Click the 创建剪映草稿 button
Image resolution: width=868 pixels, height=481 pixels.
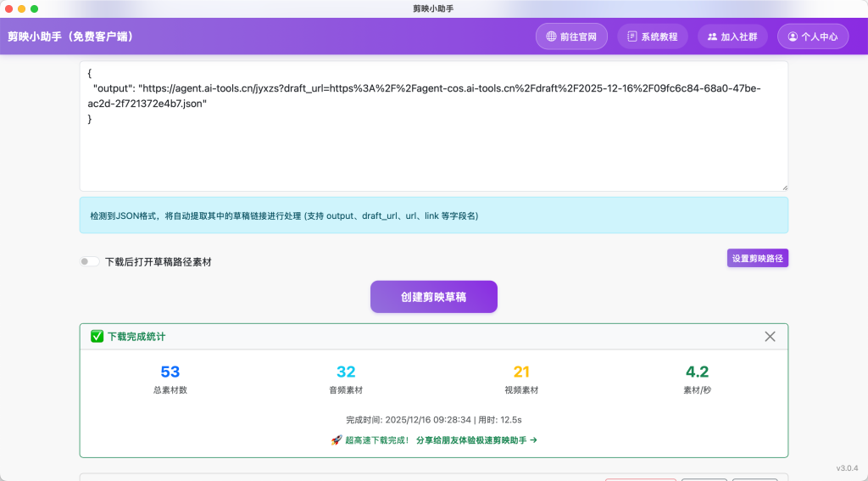coord(433,297)
